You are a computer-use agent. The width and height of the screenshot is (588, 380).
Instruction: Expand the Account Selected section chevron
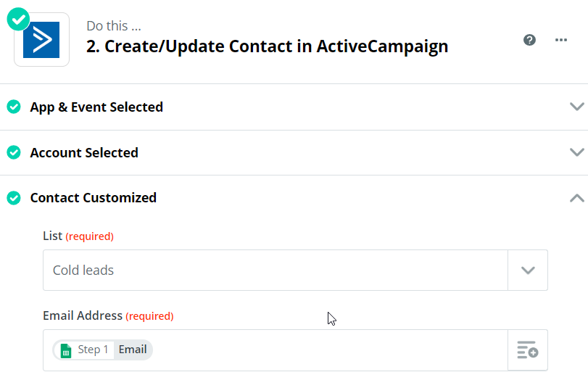tap(576, 153)
